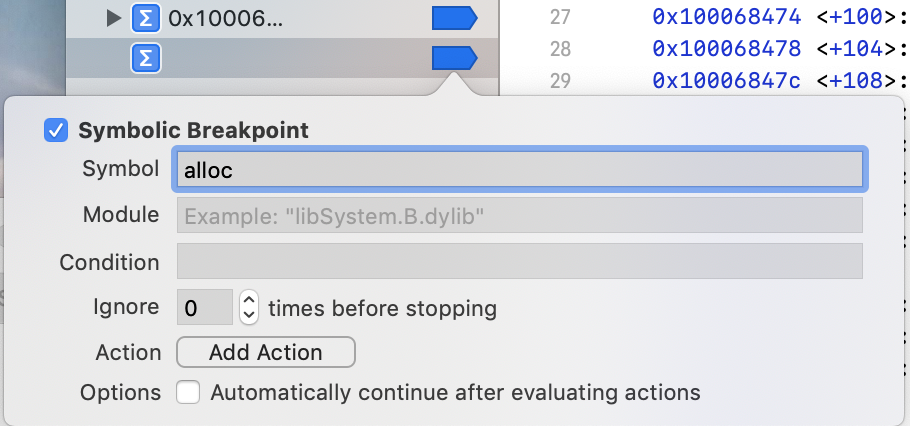Uncheck the Symbolic Breakpoint checkbox
910x426 pixels.
pos(56,130)
